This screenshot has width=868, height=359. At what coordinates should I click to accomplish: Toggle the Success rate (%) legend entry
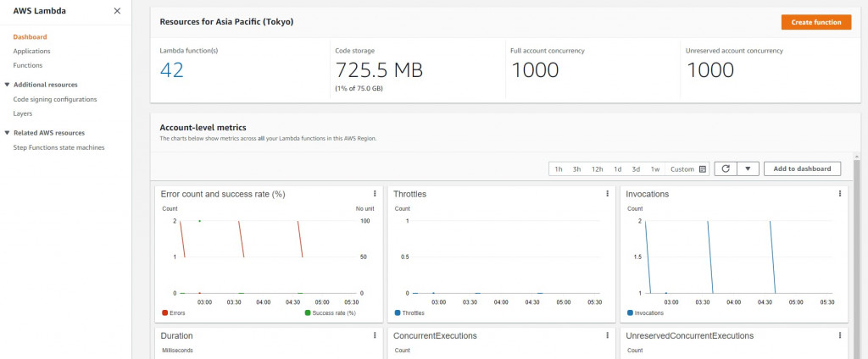[x=330, y=312]
